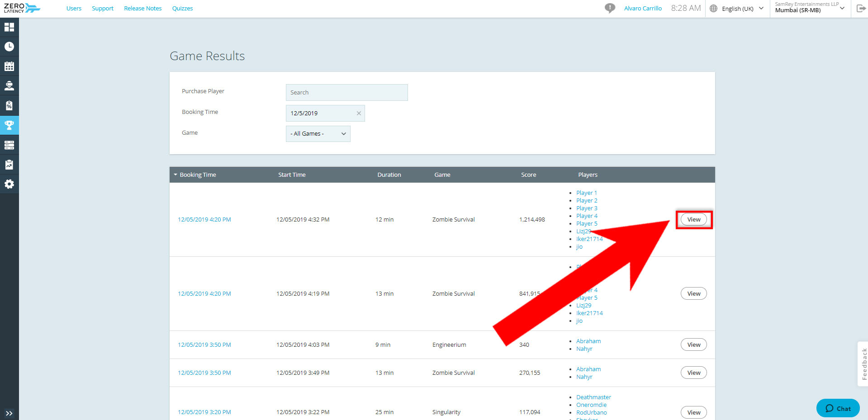Screen dimensions: 868x420
Task: Click the Game column header
Action: click(x=442, y=175)
